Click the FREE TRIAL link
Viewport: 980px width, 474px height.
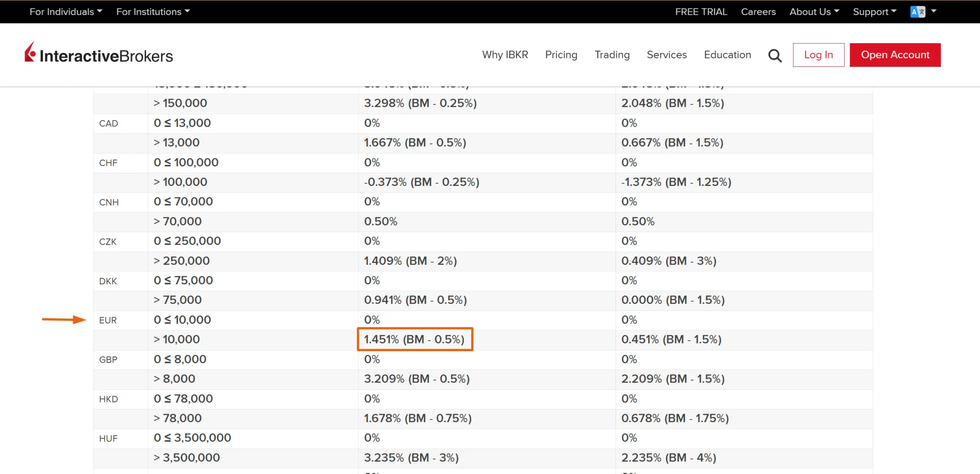point(701,12)
